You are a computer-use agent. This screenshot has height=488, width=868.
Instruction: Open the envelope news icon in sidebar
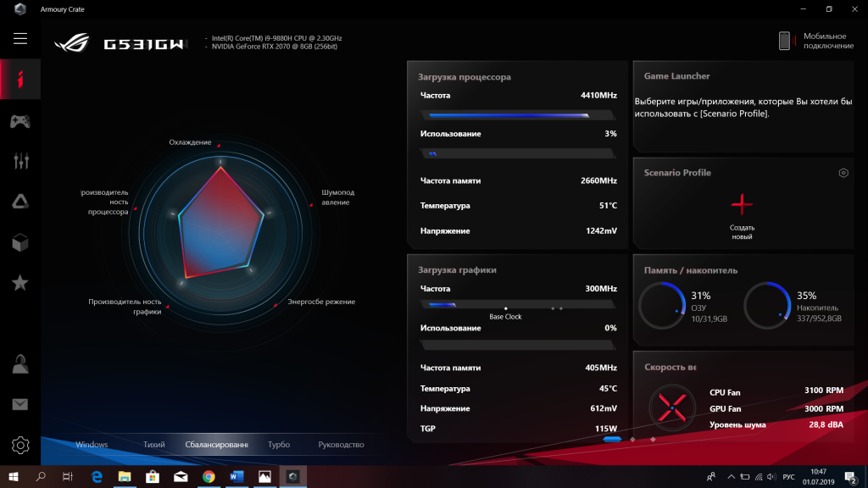point(20,404)
